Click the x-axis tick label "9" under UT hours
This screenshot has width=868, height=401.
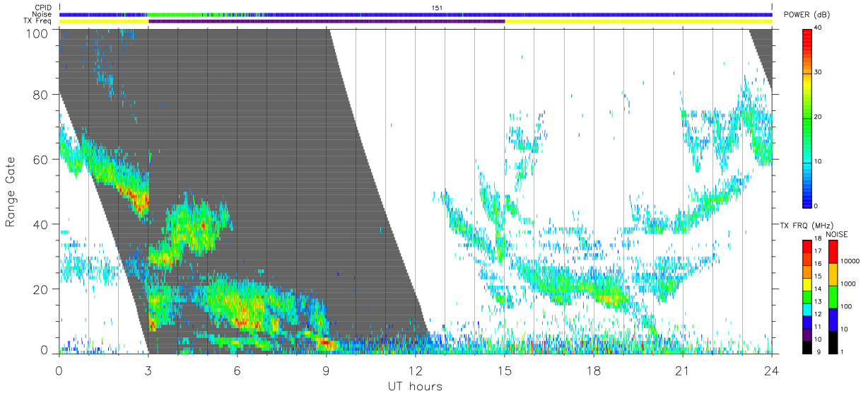click(x=326, y=371)
